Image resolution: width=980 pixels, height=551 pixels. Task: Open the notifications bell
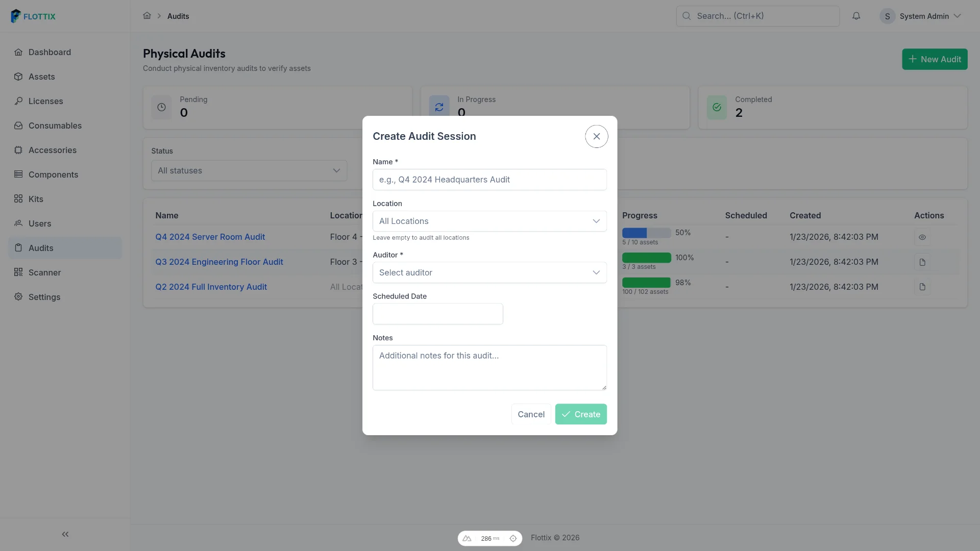click(x=856, y=16)
